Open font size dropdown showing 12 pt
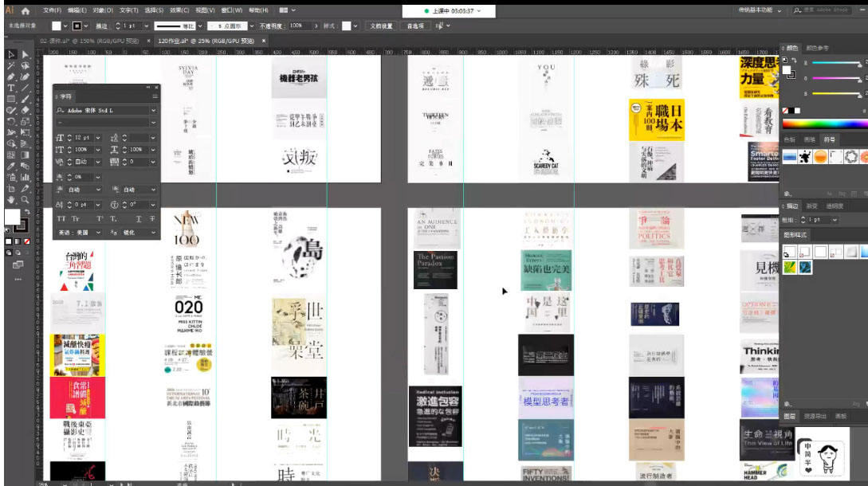 (98, 138)
